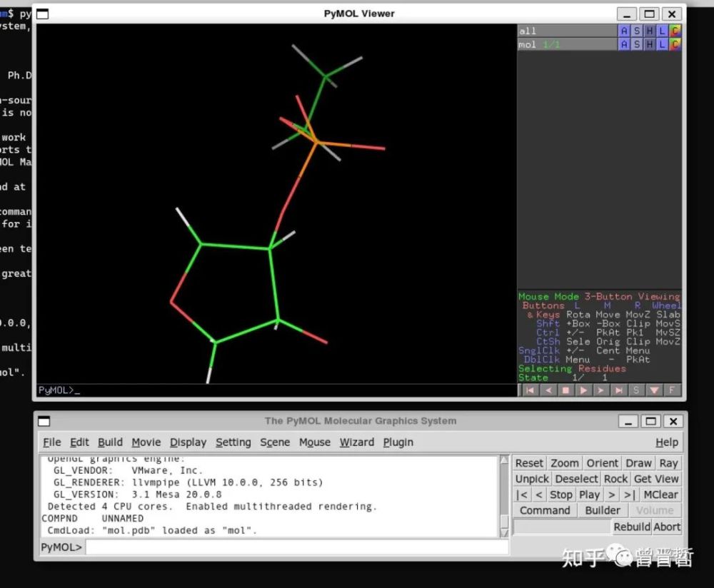
Task: Toggle visibility of 'all' object name
Action: [x=567, y=31]
